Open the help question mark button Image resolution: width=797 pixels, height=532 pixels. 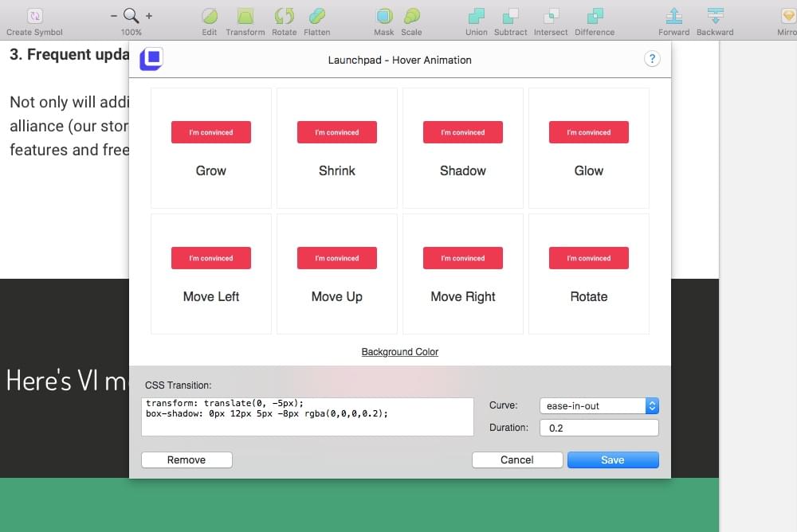[652, 59]
